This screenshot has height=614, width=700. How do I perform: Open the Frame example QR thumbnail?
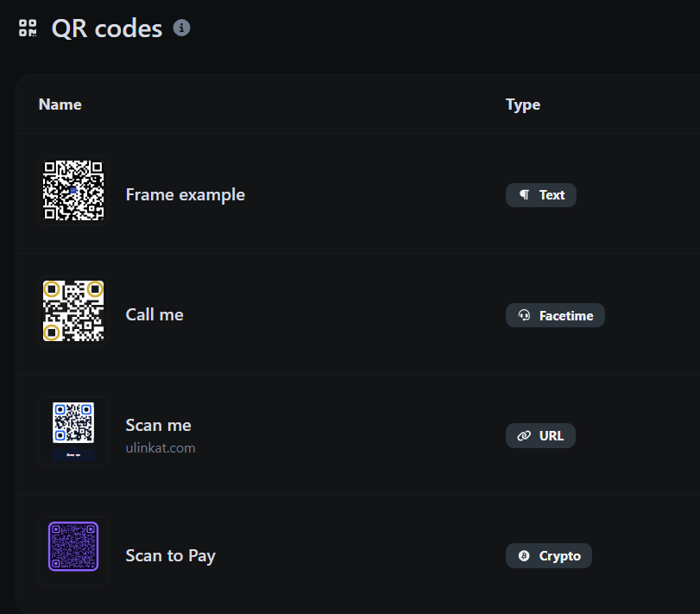[73, 190]
